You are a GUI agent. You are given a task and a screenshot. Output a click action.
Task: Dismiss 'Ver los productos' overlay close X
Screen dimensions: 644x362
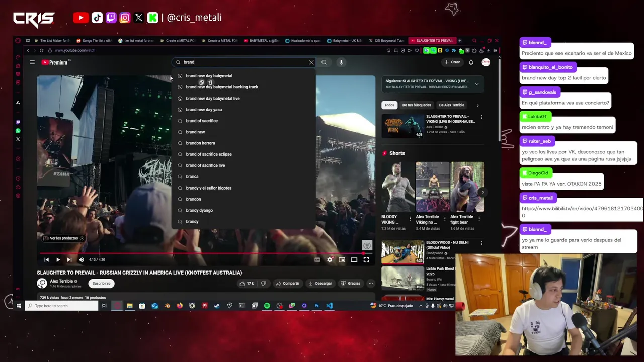(82, 238)
